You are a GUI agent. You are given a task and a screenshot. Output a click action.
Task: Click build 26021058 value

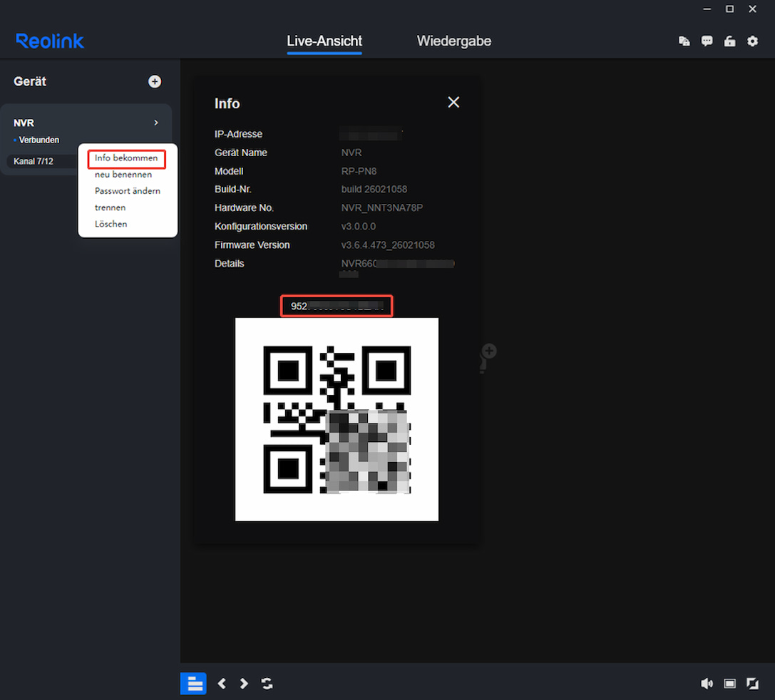pos(374,189)
